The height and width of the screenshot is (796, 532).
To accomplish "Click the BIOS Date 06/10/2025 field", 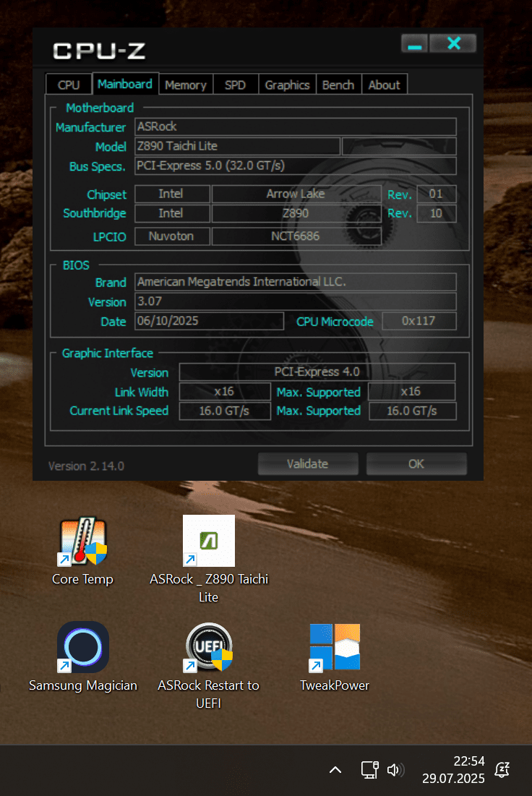I will (x=209, y=321).
